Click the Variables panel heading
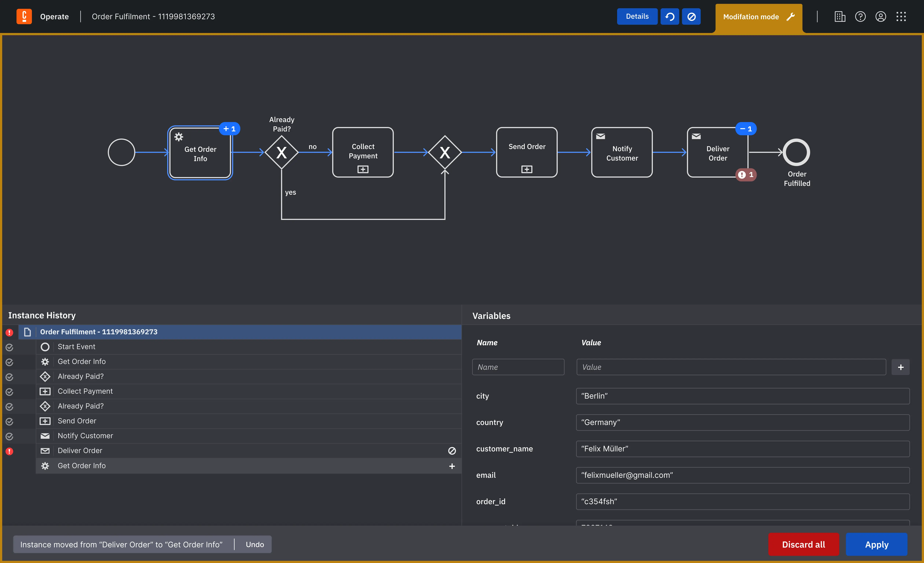Screen dimensions: 924x563 click(491, 316)
